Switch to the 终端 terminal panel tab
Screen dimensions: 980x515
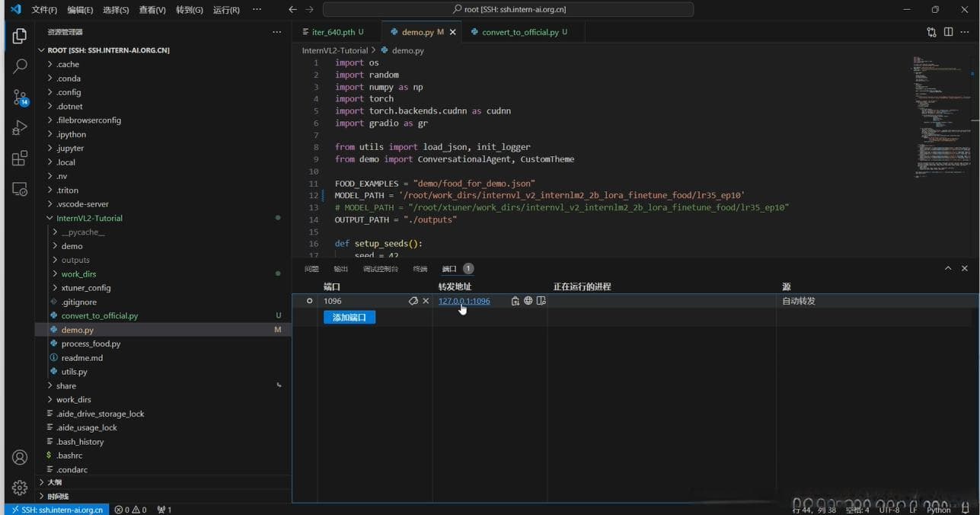point(420,269)
